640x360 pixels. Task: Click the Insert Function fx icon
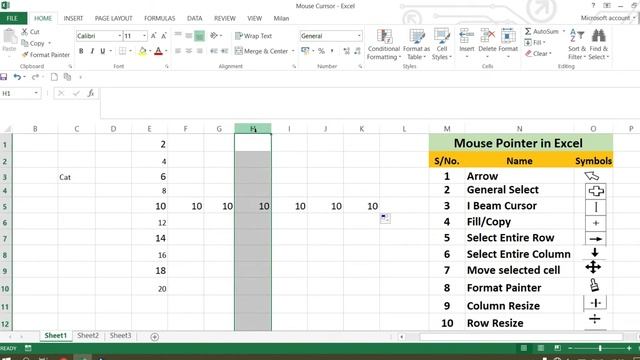point(91,93)
